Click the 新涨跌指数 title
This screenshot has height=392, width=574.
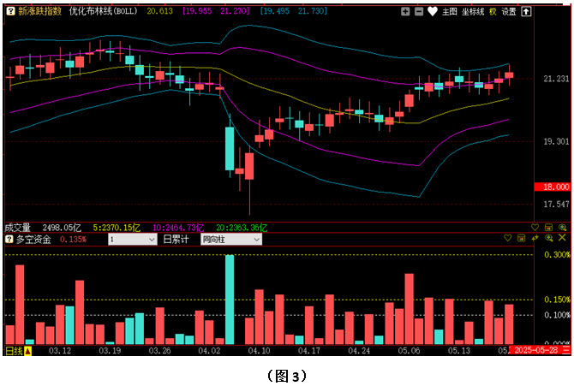tap(40, 11)
